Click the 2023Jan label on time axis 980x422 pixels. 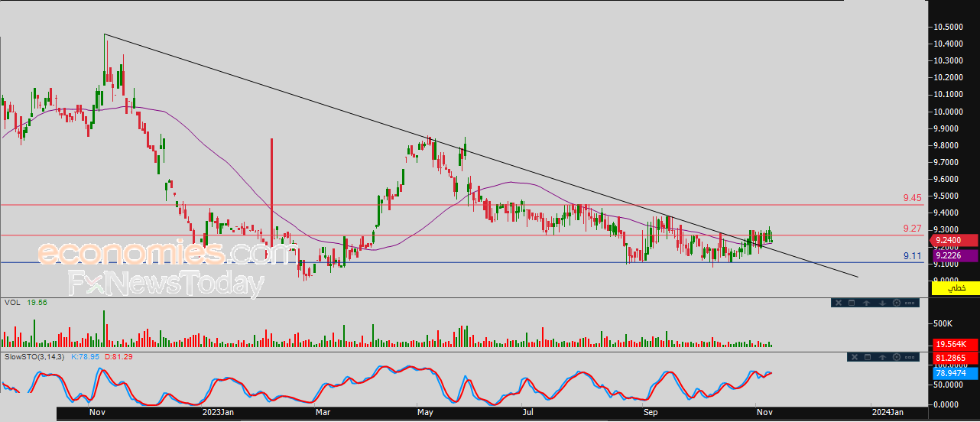click(218, 413)
